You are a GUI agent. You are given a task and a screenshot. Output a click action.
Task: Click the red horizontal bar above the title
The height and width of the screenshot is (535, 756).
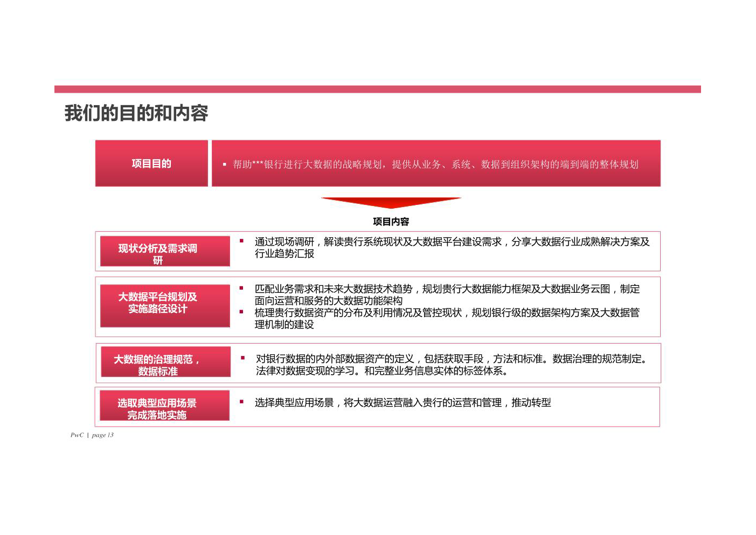click(378, 89)
